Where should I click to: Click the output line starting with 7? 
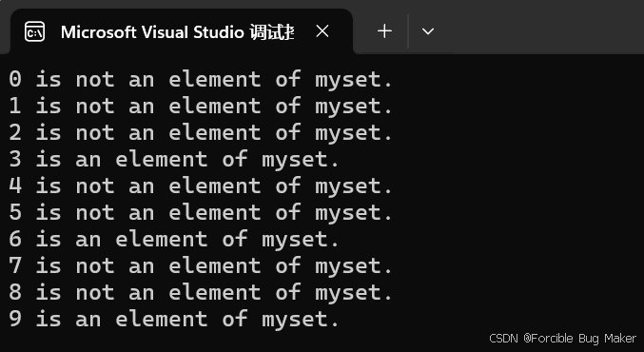pyautogui.click(x=201, y=266)
